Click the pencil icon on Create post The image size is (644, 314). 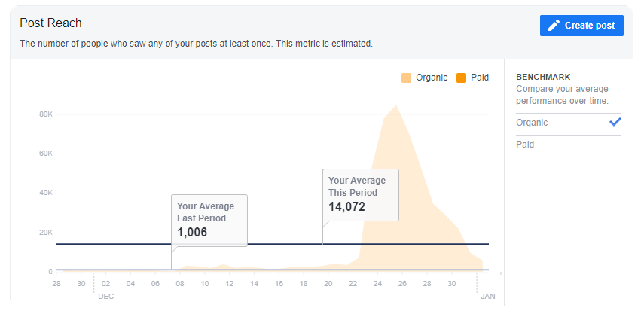pyautogui.click(x=554, y=26)
